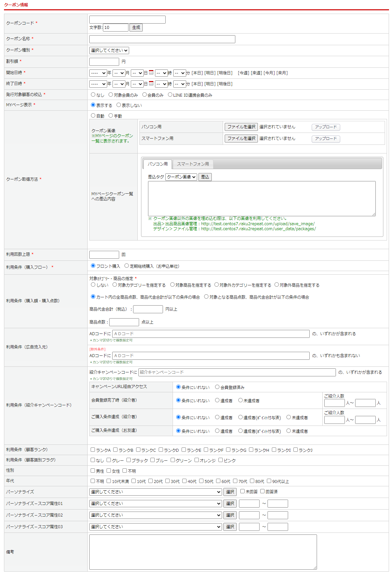The width and height of the screenshot is (392, 577).
Task: Click the クーポン名称 text field
Action: [162, 39]
